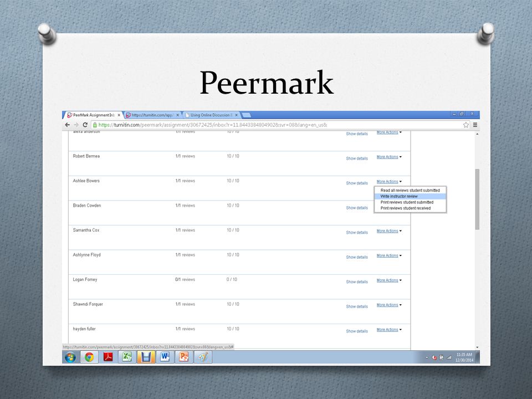The width and height of the screenshot is (532, 399).
Task: Close the Using Online Discussion tab
Action: [237, 115]
